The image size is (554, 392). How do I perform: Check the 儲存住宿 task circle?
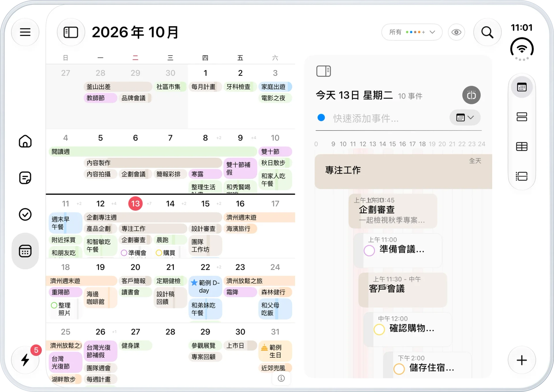399,369
